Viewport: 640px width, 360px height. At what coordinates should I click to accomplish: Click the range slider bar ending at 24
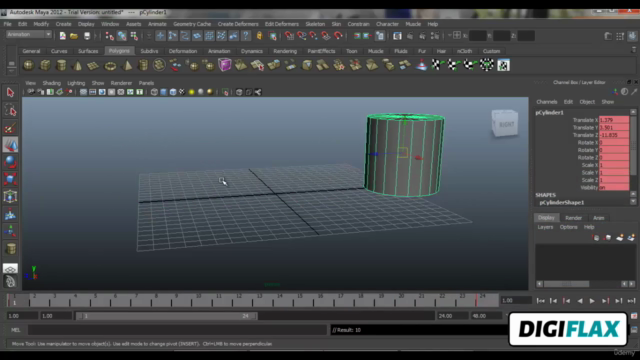tap(166, 316)
